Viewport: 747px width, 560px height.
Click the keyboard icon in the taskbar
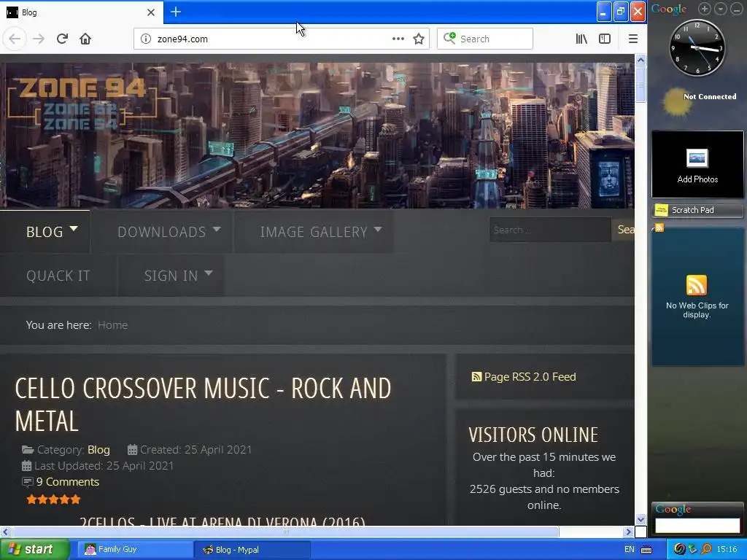click(646, 550)
